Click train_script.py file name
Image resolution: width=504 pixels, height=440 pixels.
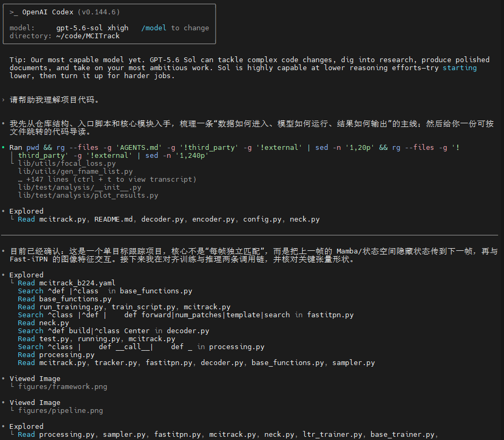pyautogui.click(x=143, y=307)
